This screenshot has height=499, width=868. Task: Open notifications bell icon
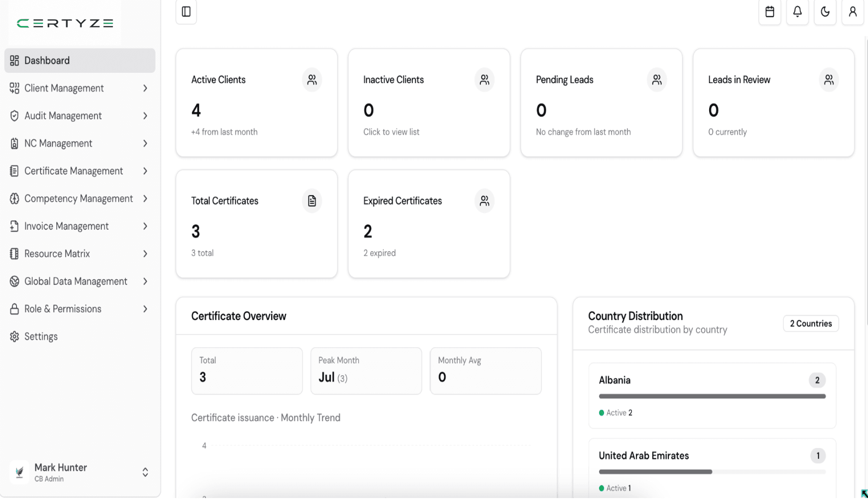tap(797, 12)
